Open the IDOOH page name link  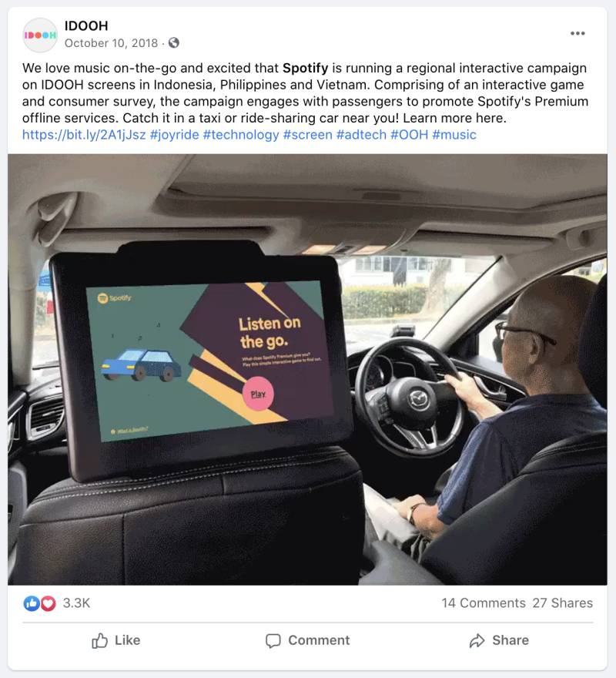86,26
